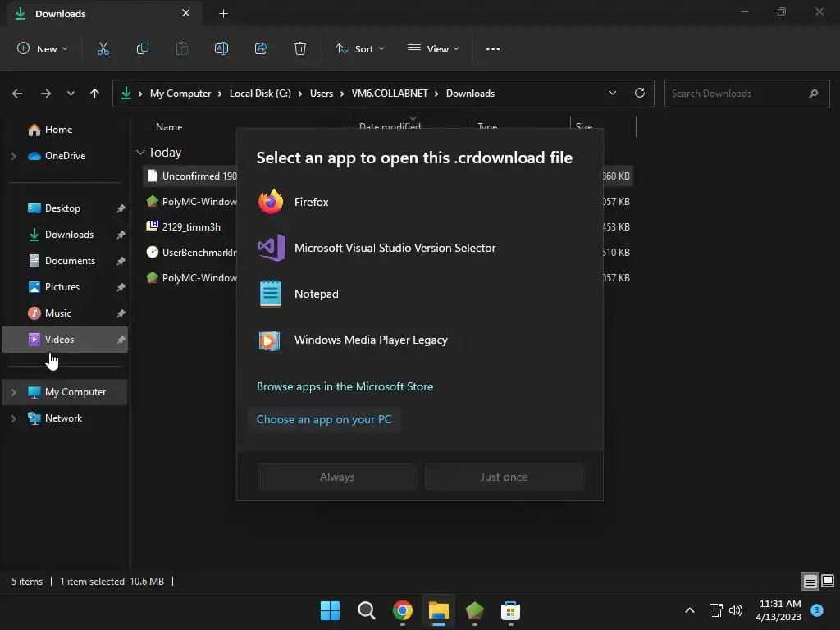Add a new tab with plus
This screenshot has width=840, height=630.
[x=223, y=14]
